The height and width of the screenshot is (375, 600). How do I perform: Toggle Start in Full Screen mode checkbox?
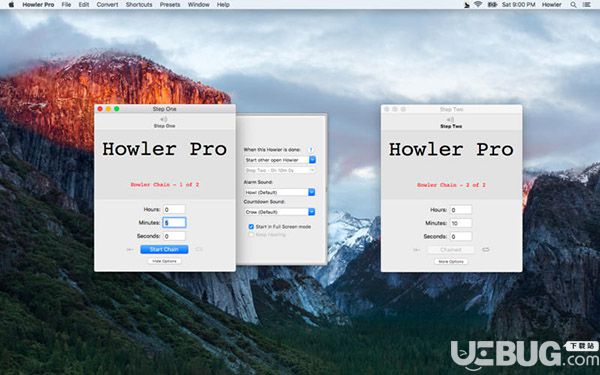click(x=251, y=227)
